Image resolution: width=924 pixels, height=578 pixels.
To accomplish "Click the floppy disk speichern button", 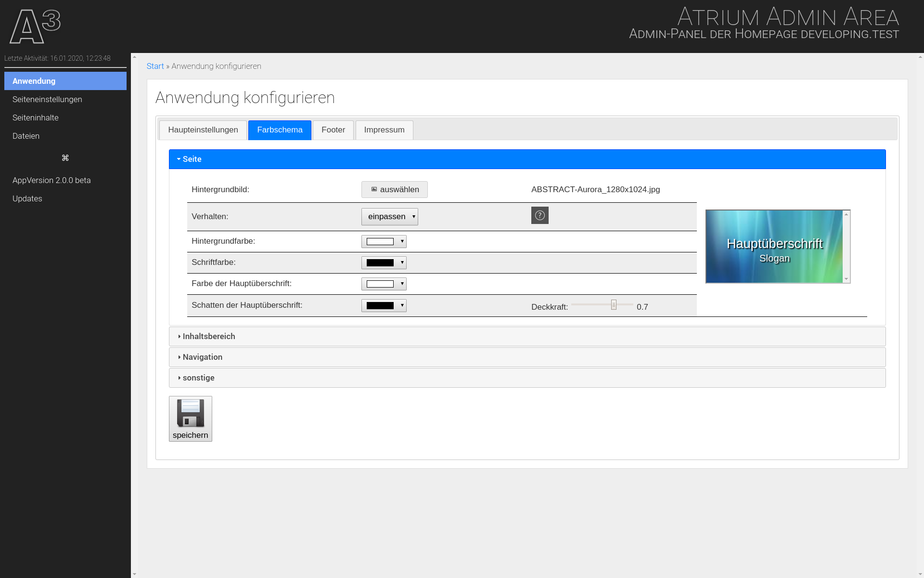I will (x=190, y=419).
